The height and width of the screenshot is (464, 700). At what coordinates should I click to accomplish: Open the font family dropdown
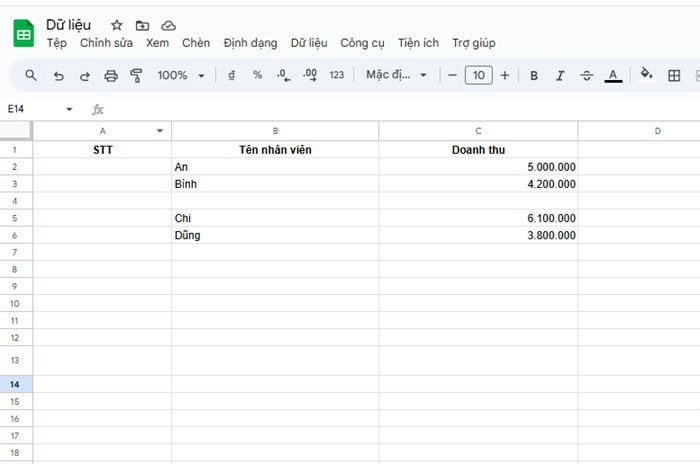pyautogui.click(x=396, y=75)
